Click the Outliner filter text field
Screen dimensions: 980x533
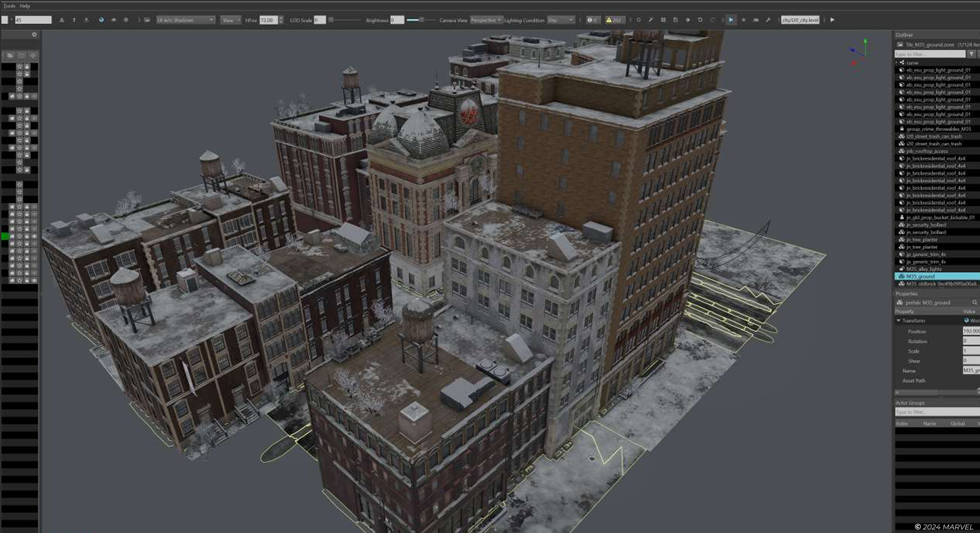click(930, 54)
